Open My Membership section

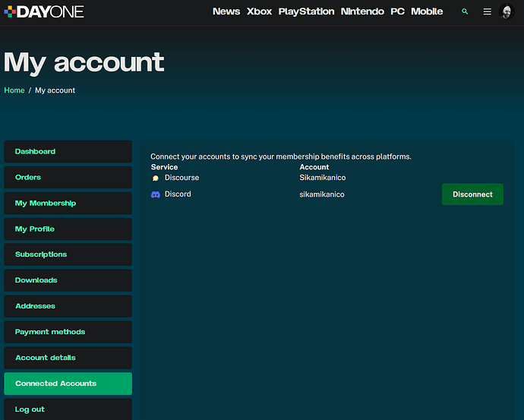(x=68, y=204)
